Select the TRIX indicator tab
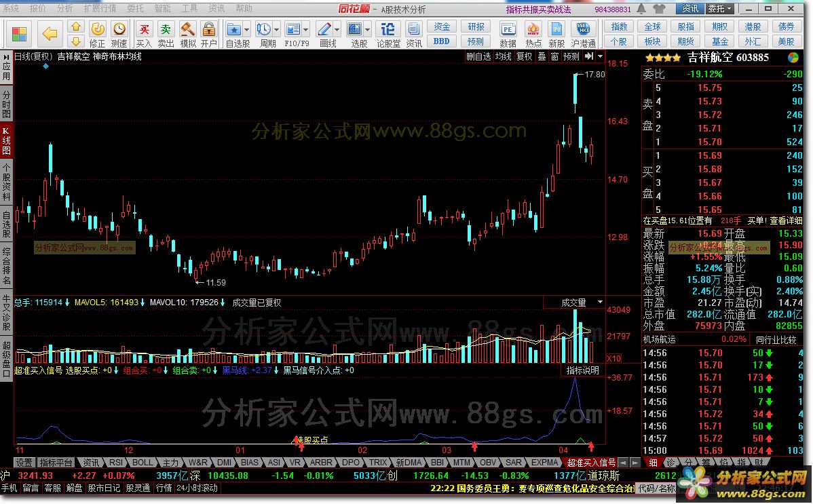This screenshot has width=813, height=504. pyautogui.click(x=377, y=462)
